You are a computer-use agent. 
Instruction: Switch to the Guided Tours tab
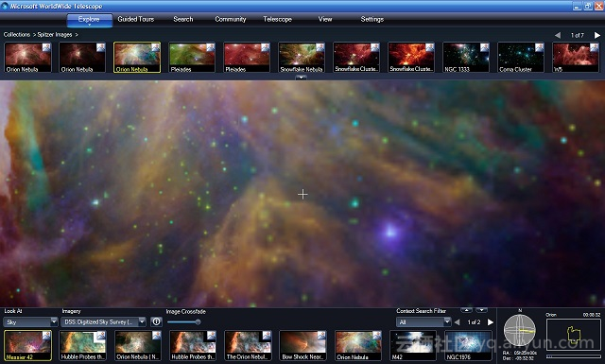[x=136, y=19]
